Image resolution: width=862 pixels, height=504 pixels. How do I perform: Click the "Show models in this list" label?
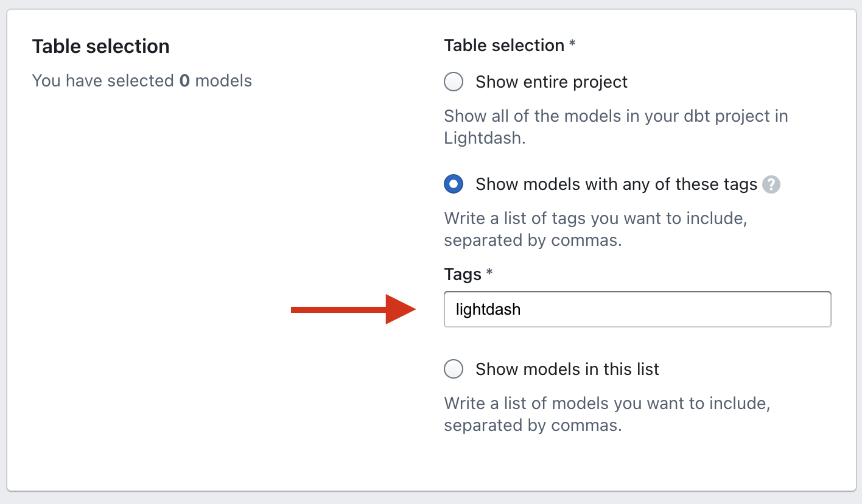[567, 369]
